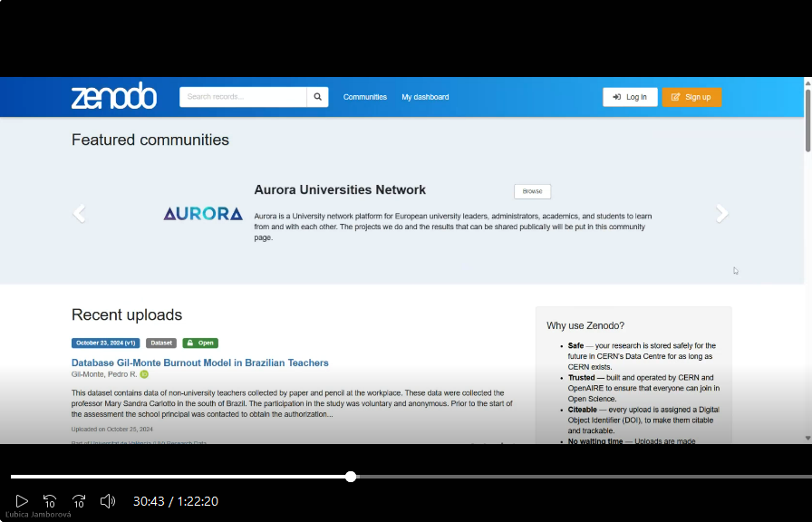Click the Aurora community logo
812x522 pixels.
203,213
